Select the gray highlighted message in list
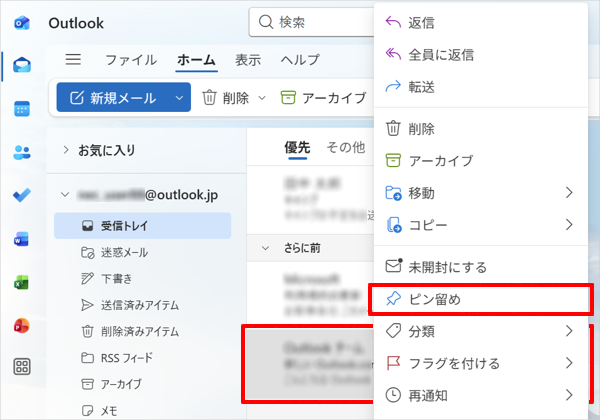600x420 pixels. click(310, 363)
